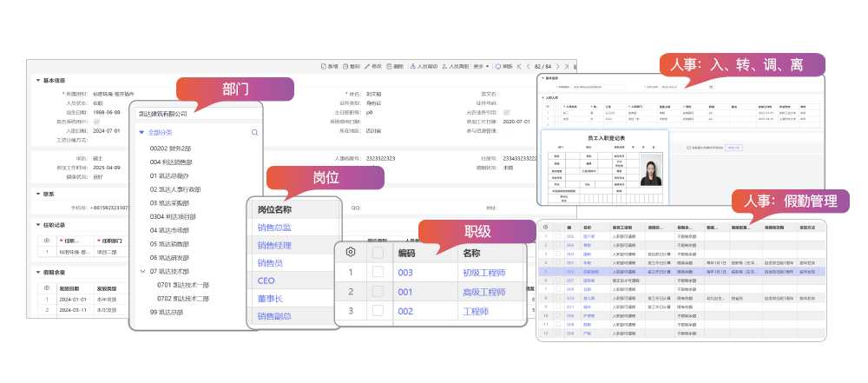Click the 修改 (edit) pencil icon

[367, 66]
